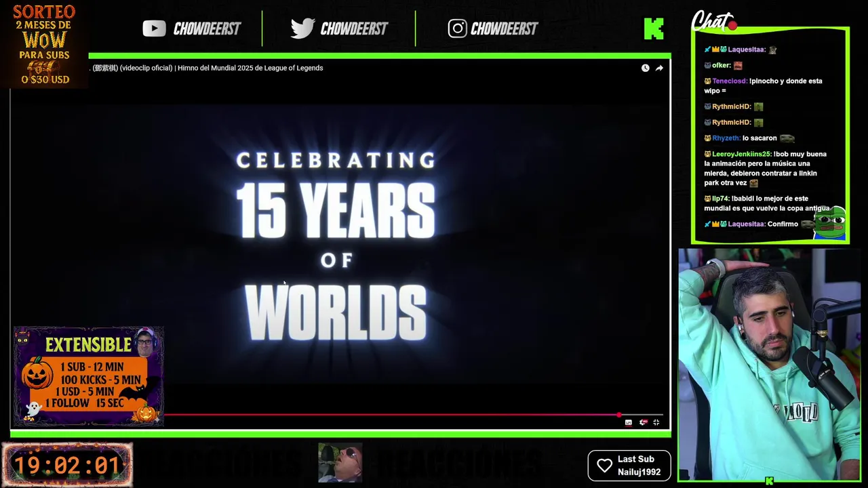Click the green Kick logo at the top
The width and height of the screenshot is (868, 488).
pyautogui.click(x=654, y=28)
